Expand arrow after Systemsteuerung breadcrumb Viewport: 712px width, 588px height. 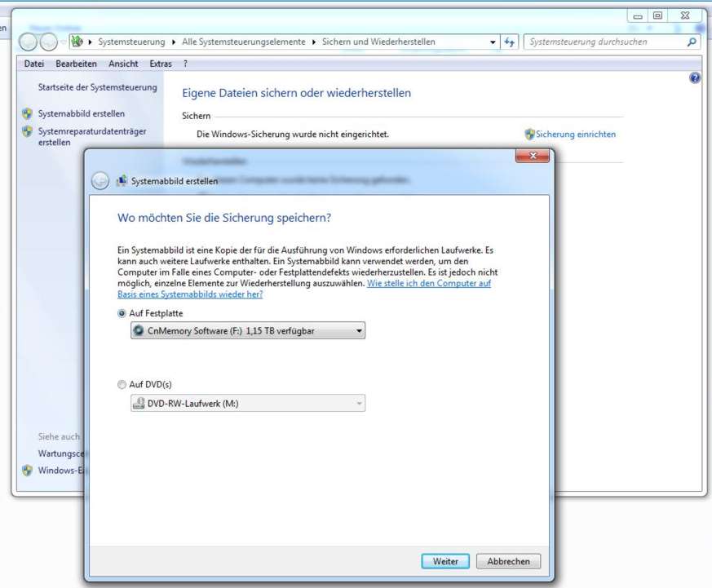point(174,42)
